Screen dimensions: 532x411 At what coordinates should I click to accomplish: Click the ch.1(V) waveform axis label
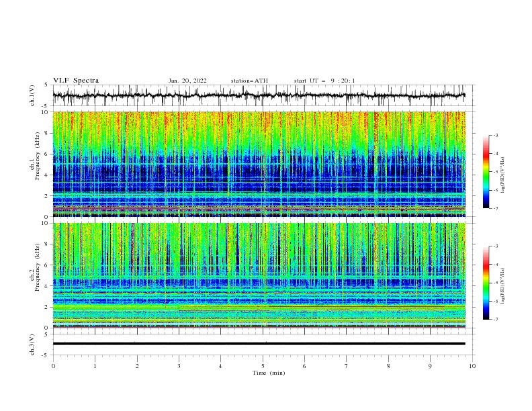pos(32,95)
